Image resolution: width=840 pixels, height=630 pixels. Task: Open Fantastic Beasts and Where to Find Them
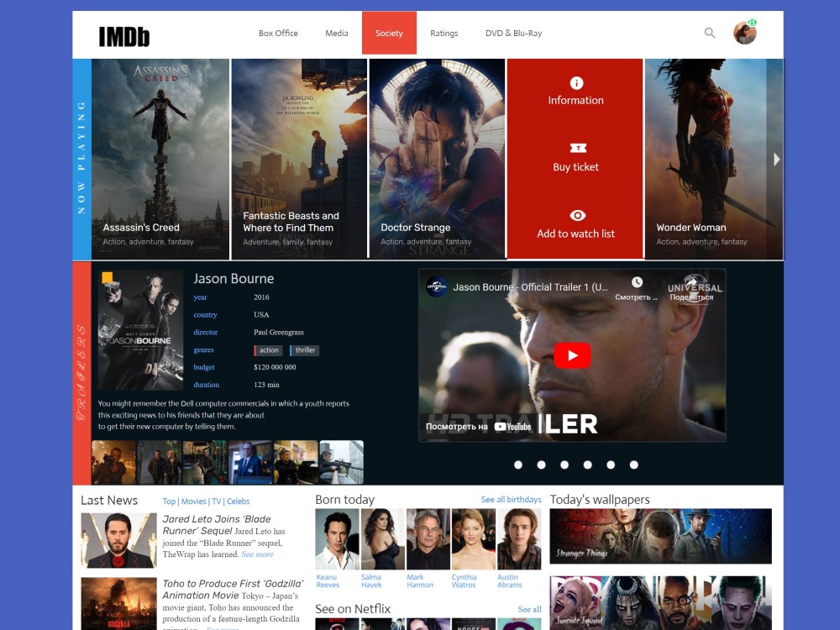(300, 159)
